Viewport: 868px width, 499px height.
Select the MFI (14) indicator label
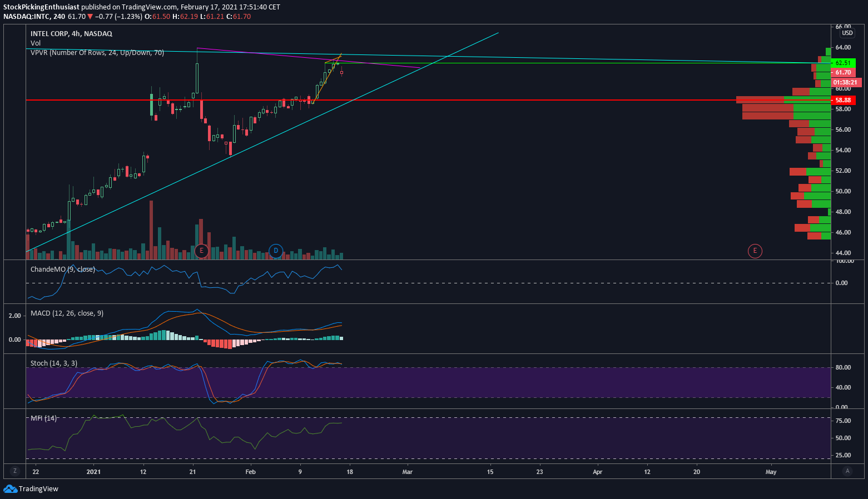pyautogui.click(x=43, y=418)
